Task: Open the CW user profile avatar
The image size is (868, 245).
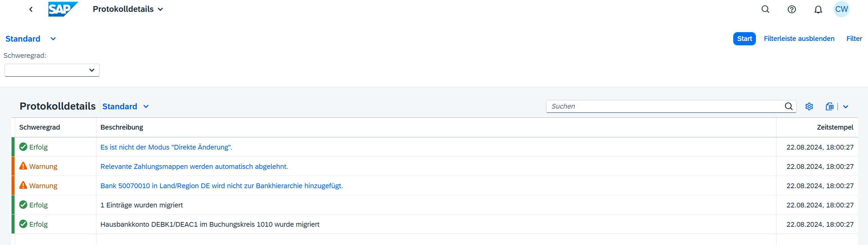Action: coord(842,9)
